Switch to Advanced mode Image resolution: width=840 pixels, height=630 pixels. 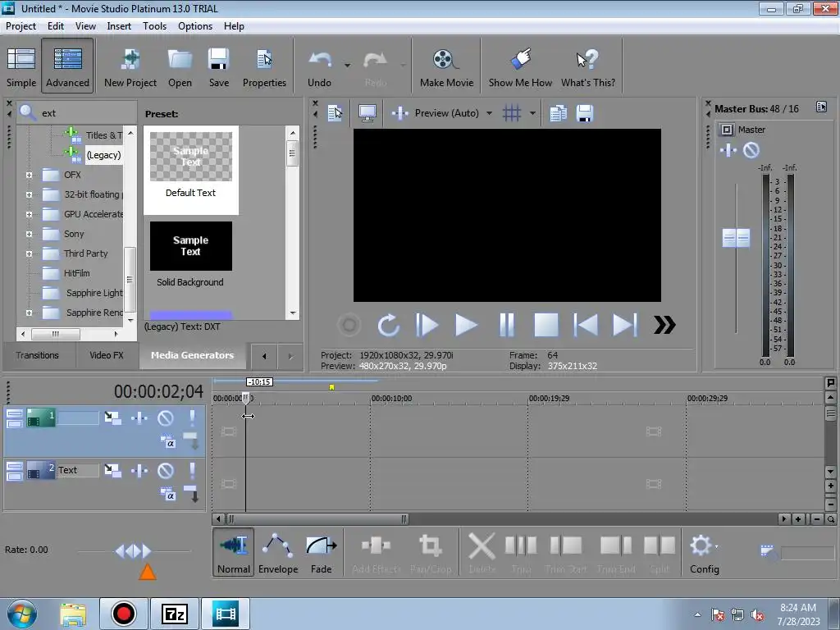[67, 67]
